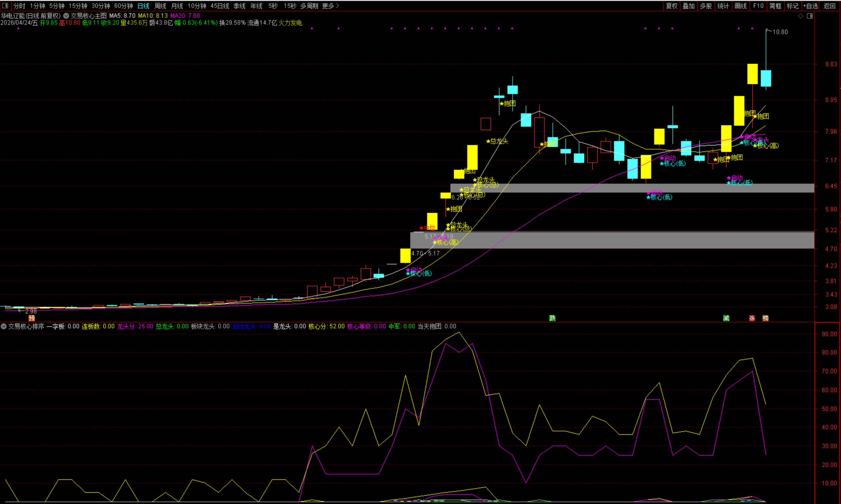Switch to the 周线 period tab
This screenshot has width=841, height=504.
(x=160, y=6)
